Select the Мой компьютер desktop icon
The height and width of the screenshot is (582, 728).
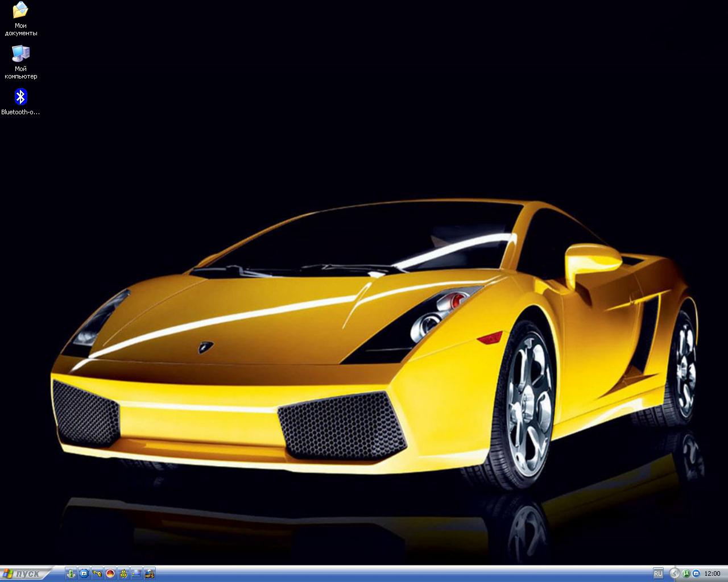coord(20,62)
